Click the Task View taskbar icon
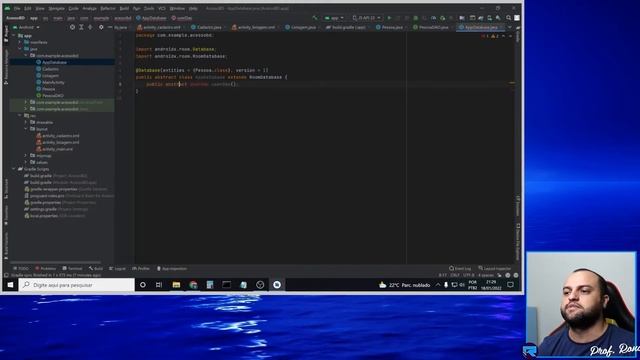 click(x=159, y=285)
